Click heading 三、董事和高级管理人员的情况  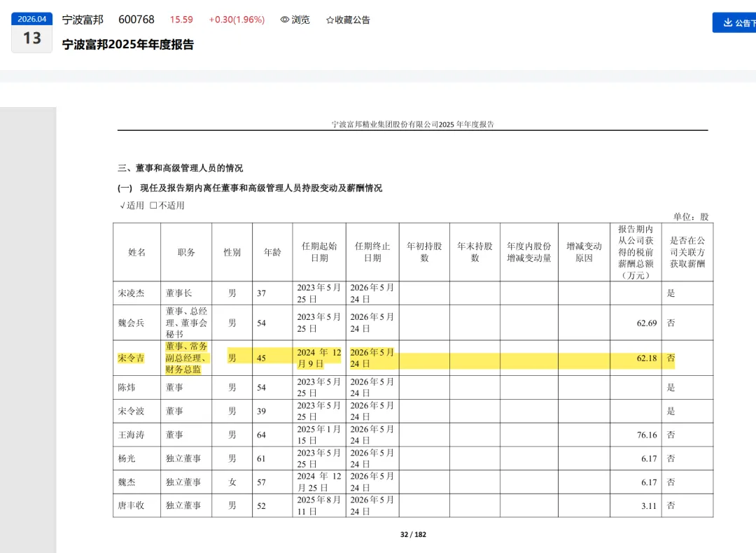pyautogui.click(x=181, y=168)
